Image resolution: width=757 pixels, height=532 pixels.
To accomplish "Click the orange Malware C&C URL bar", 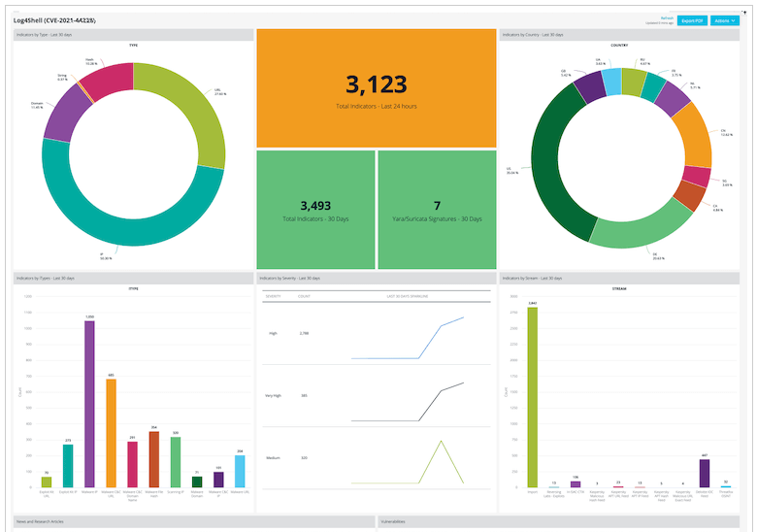I will click(111, 433).
